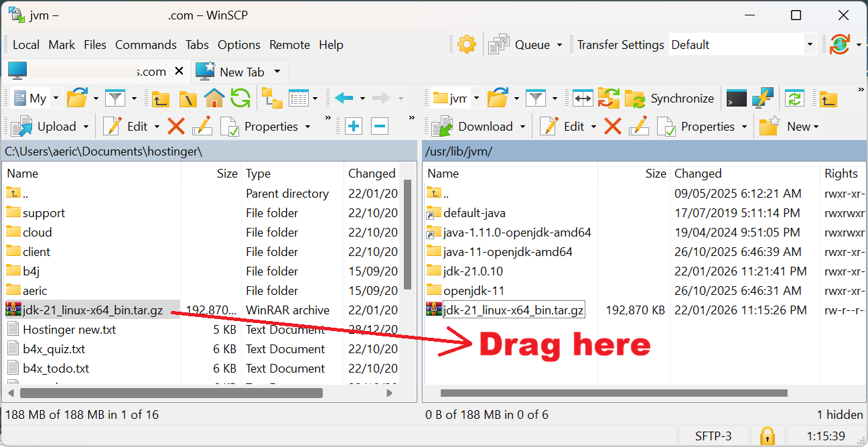Open the Local menu
Image resolution: width=868 pixels, height=447 pixels.
coord(26,45)
